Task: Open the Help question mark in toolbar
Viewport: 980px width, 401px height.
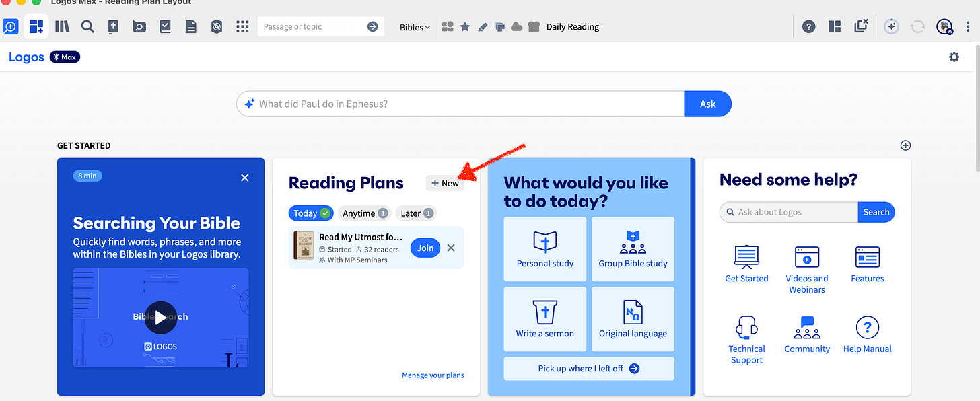Action: click(x=809, y=27)
